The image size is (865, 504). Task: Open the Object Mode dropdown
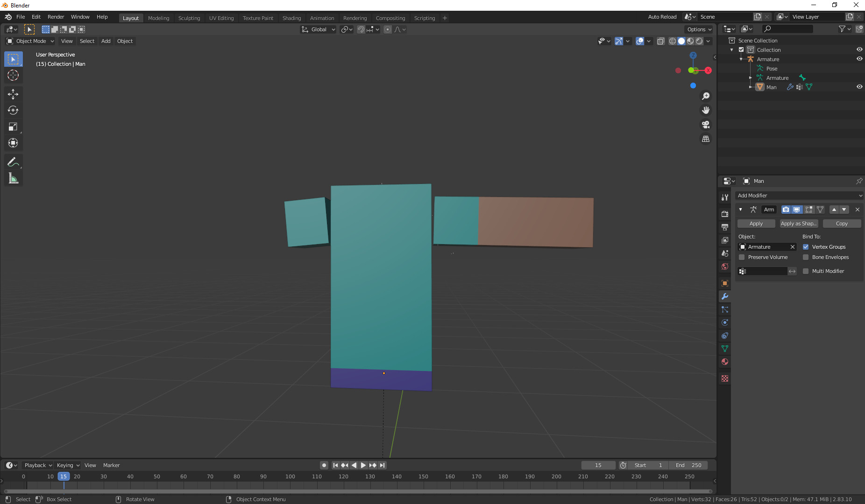(30, 41)
